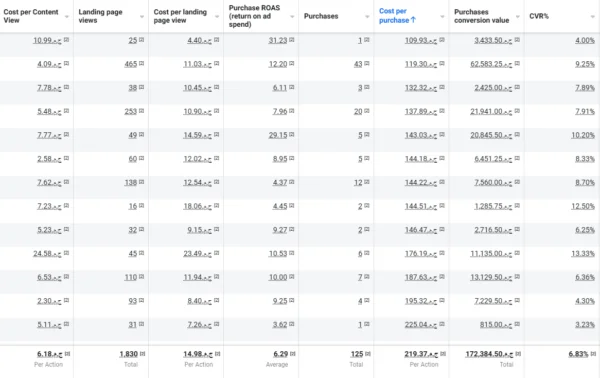Screen dimensions: 600x378
Task: Click the icon beside the 125 total purchases
Action: tap(368, 354)
